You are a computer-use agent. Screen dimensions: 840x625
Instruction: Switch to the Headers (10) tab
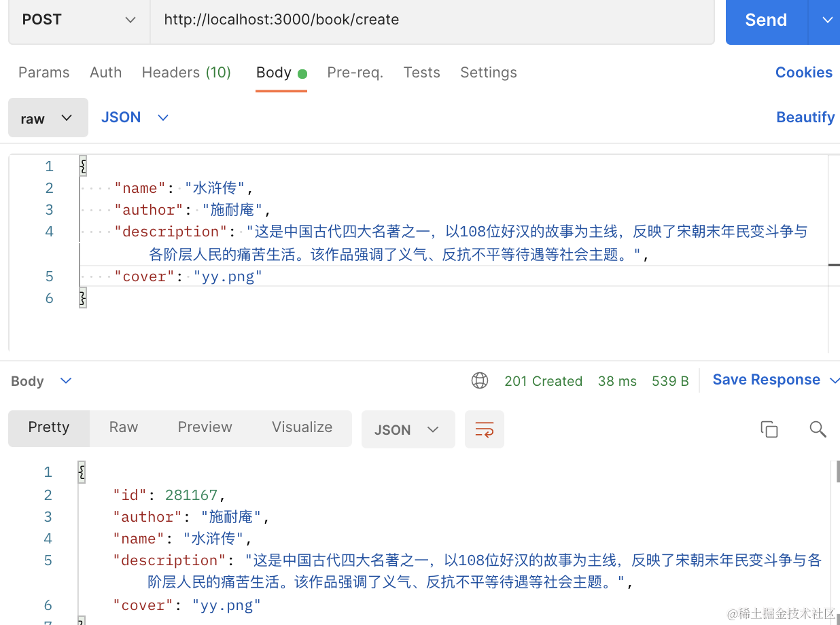[186, 73]
